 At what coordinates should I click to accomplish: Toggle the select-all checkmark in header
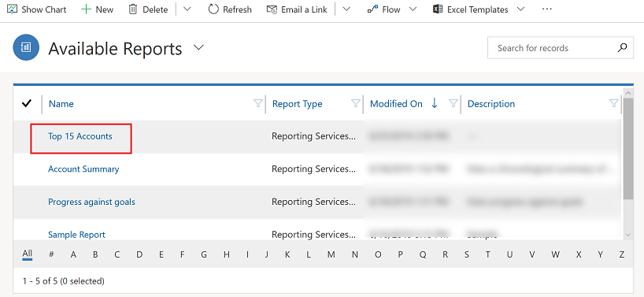tap(27, 103)
